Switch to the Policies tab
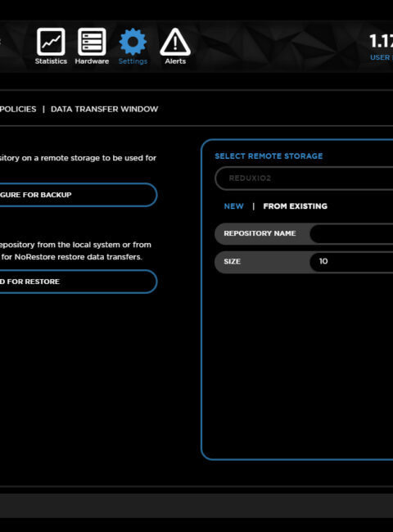Image resolution: width=393 pixels, height=532 pixels. pyautogui.click(x=18, y=109)
